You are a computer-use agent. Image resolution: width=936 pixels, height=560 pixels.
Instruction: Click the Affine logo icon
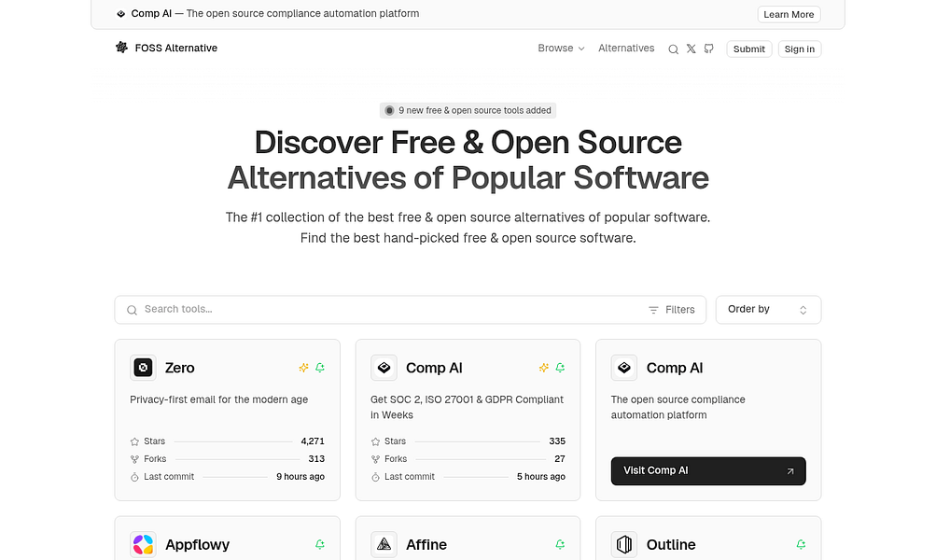pos(384,544)
